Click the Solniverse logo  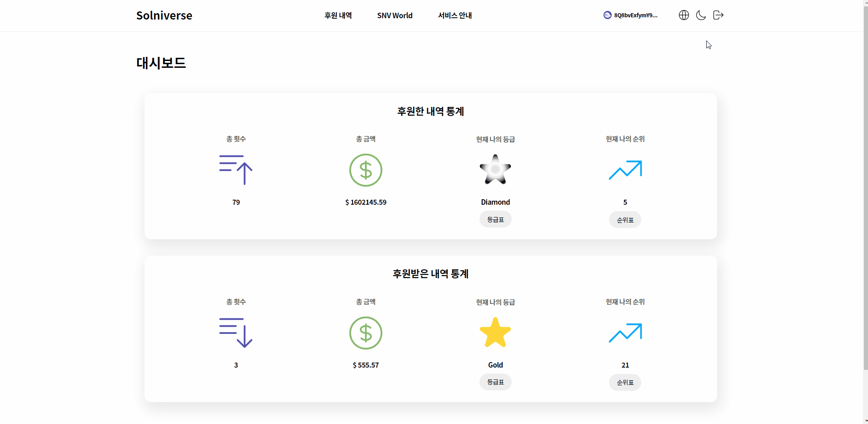[x=164, y=15]
